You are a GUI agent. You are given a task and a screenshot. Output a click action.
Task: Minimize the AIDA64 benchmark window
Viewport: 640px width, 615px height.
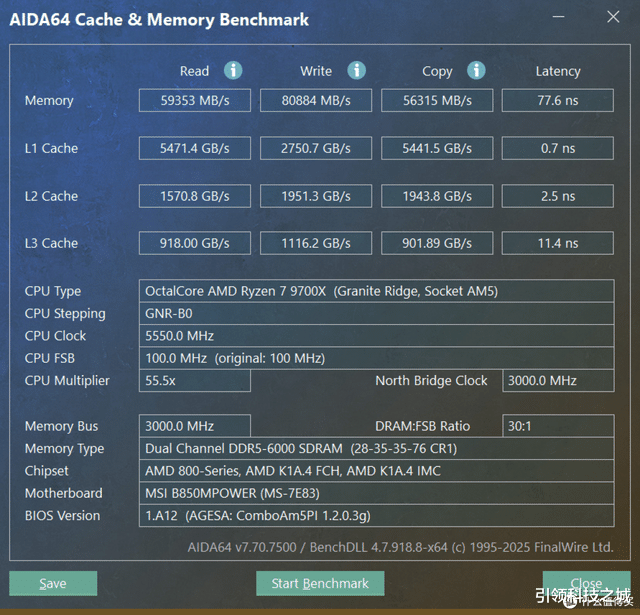pos(558,17)
